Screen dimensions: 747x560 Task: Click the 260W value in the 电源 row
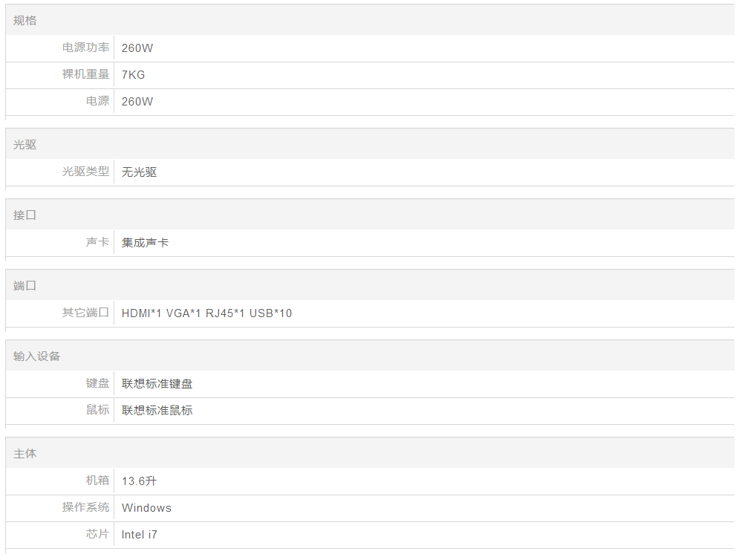point(137,102)
